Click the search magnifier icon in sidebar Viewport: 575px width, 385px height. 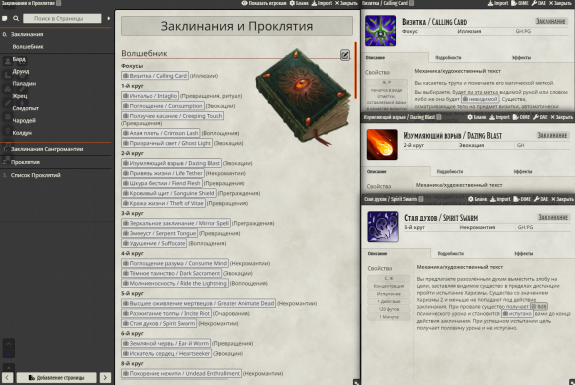click(16, 18)
